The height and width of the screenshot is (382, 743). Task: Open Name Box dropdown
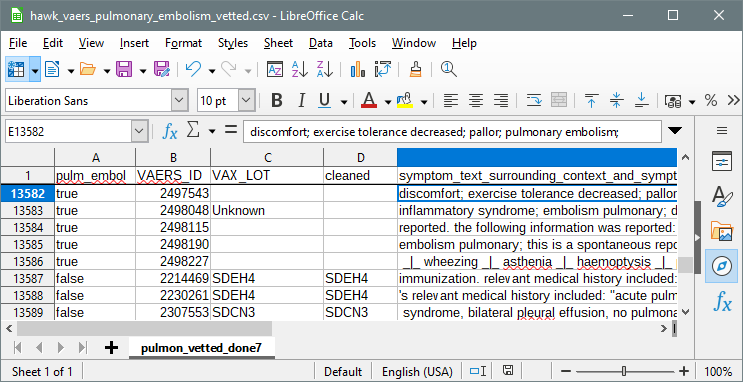(x=139, y=131)
